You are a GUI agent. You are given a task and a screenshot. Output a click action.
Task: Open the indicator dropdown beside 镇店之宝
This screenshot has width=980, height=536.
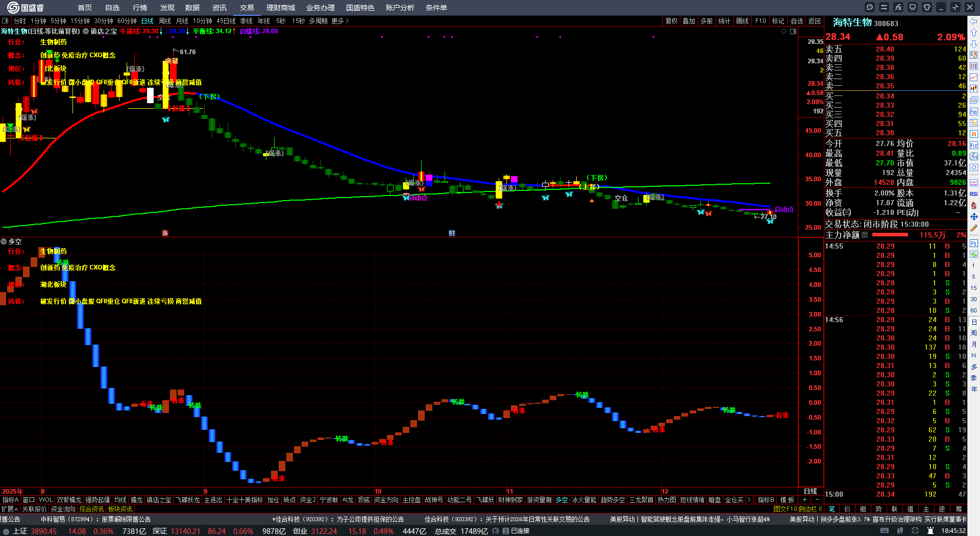(x=86, y=31)
